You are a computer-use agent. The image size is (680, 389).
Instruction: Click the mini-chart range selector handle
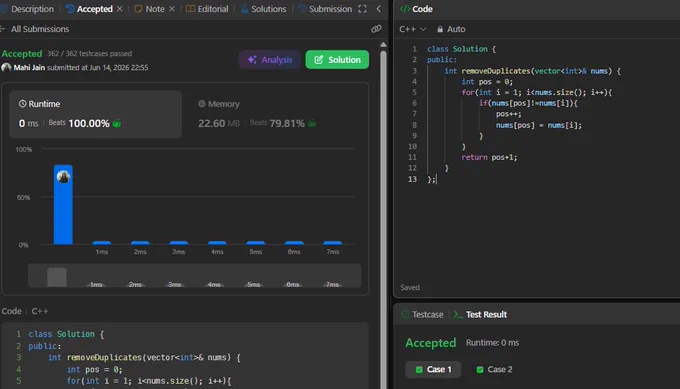57,277
